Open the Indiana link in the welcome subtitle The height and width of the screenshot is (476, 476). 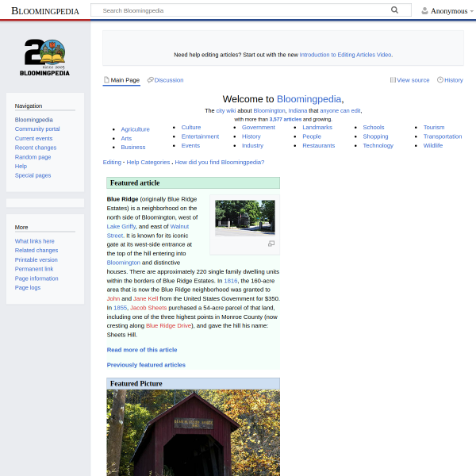coord(297,111)
